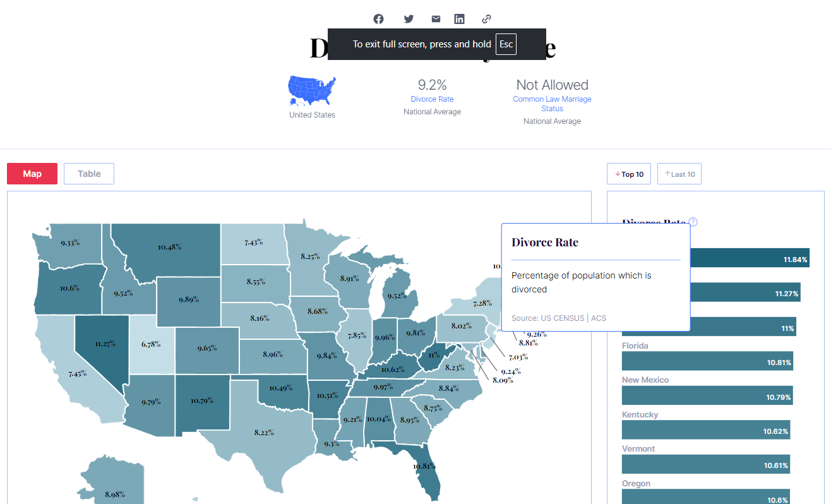Select Wyoming on map showing 9.89%

click(x=188, y=299)
